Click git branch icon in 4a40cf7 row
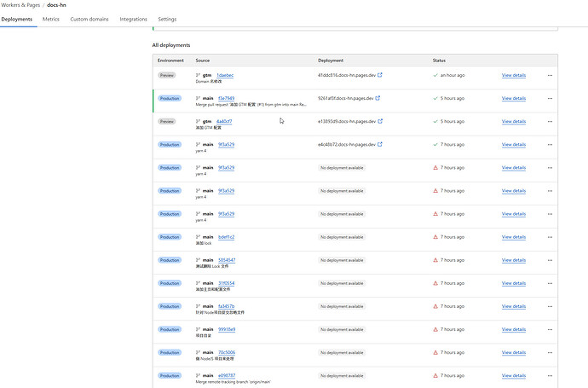 click(198, 121)
